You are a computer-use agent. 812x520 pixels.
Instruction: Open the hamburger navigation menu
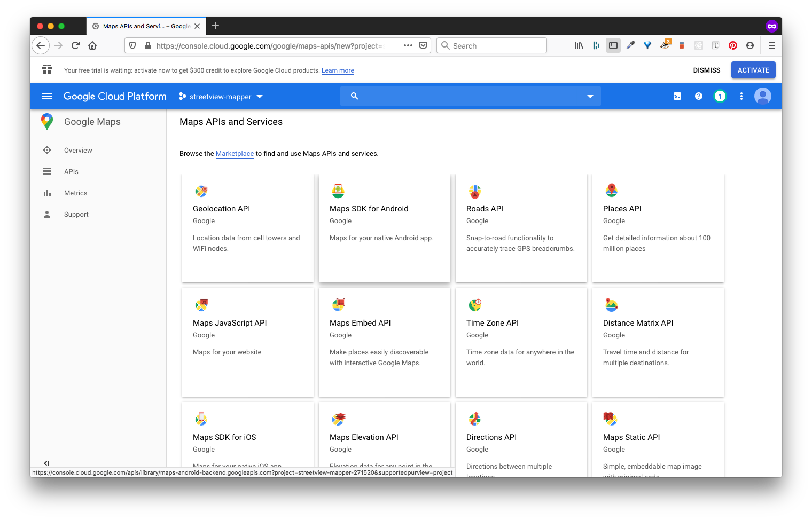(47, 97)
